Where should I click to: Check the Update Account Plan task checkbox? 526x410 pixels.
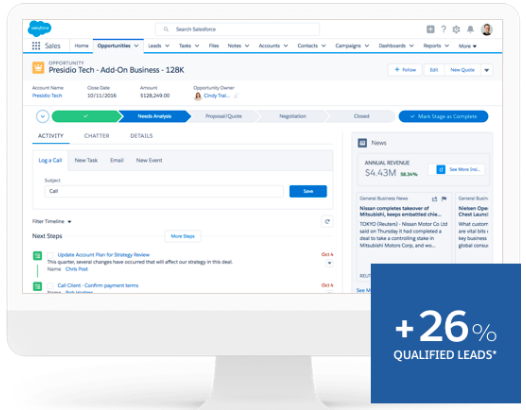click(50, 255)
